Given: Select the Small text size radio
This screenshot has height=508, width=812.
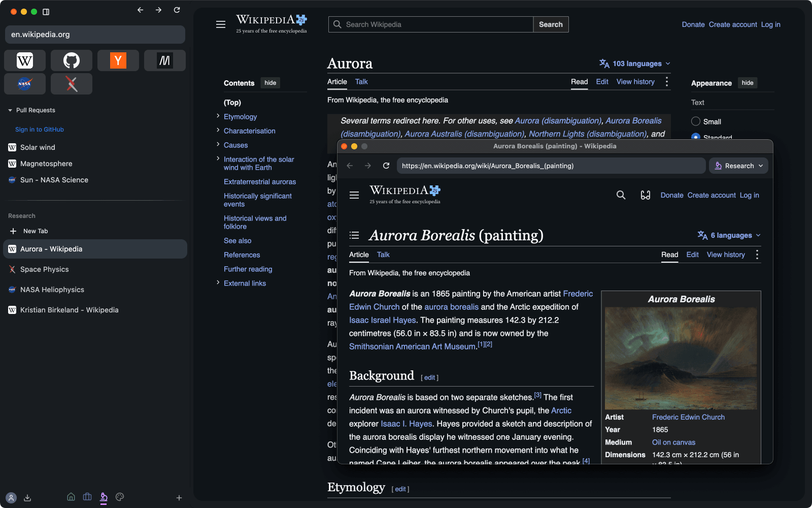Looking at the screenshot, I should coord(696,121).
